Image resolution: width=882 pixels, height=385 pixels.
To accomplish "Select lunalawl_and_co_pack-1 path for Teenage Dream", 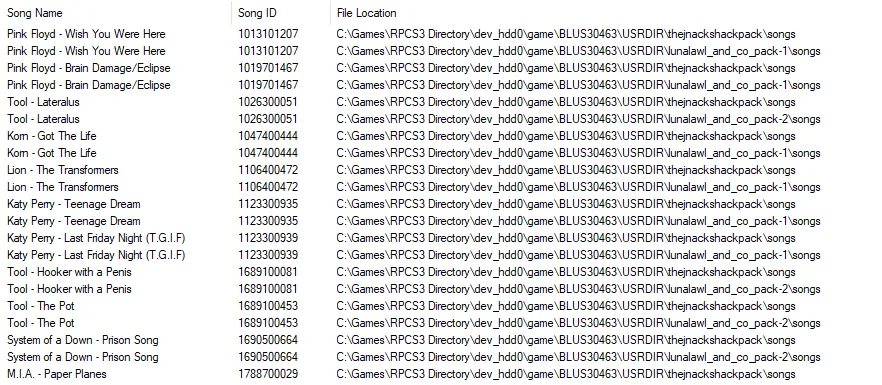I will [x=578, y=221].
